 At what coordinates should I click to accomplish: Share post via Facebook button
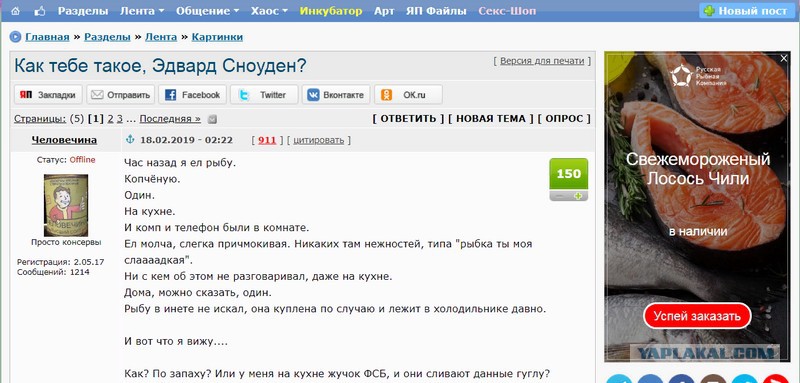pyautogui.click(x=192, y=95)
